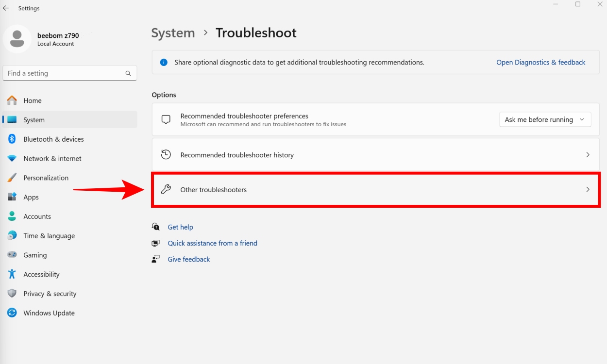Click inside the Find a setting box

pyautogui.click(x=69, y=73)
